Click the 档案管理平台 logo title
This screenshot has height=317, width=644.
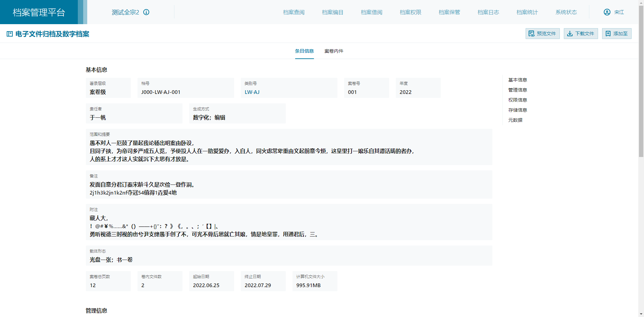[x=39, y=12]
